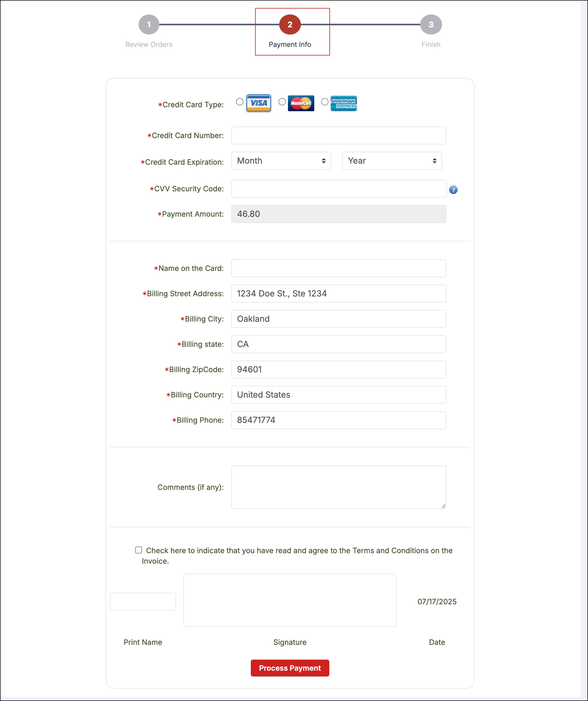This screenshot has height=701, width=588.
Task: Click the Process Payment button
Action: [x=290, y=668]
